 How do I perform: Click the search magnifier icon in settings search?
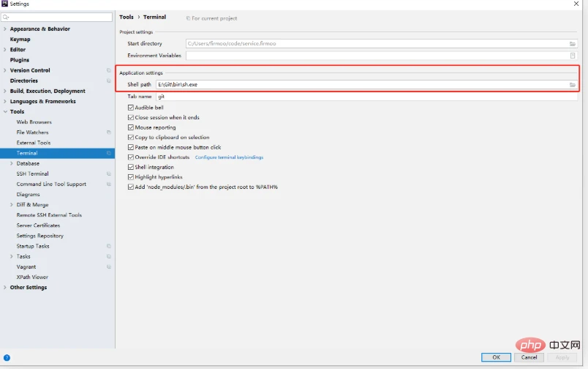[x=6, y=17]
